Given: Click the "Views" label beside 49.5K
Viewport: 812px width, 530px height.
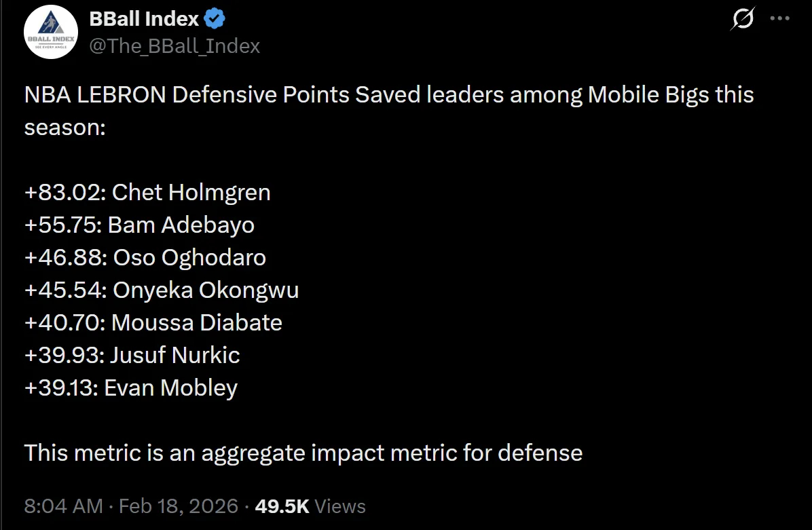Looking at the screenshot, I should point(340,506).
